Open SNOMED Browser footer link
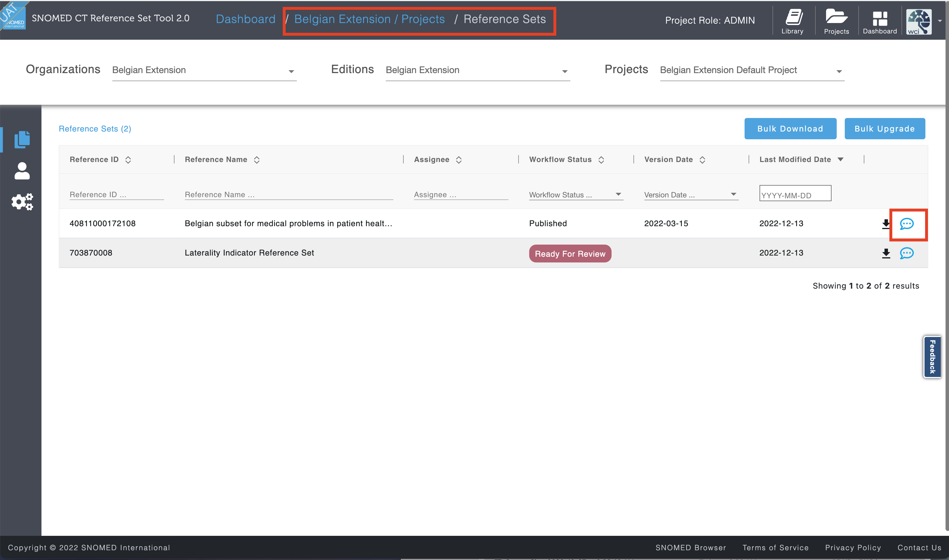This screenshot has width=949, height=560. [691, 548]
